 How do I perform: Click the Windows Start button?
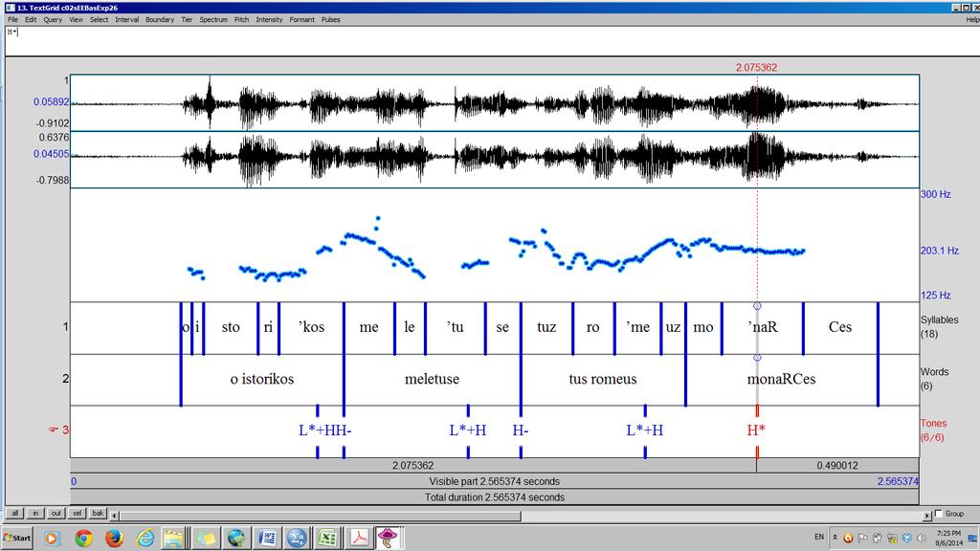click(17, 538)
